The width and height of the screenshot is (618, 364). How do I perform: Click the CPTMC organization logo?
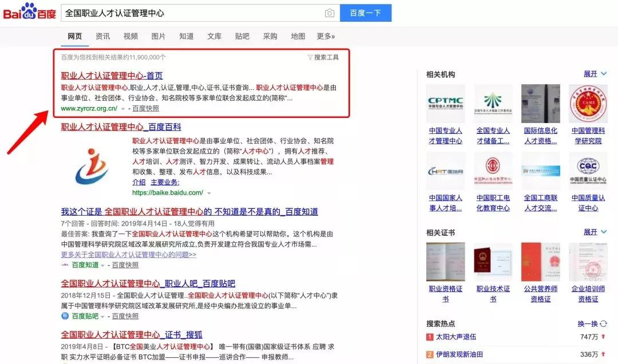446,104
